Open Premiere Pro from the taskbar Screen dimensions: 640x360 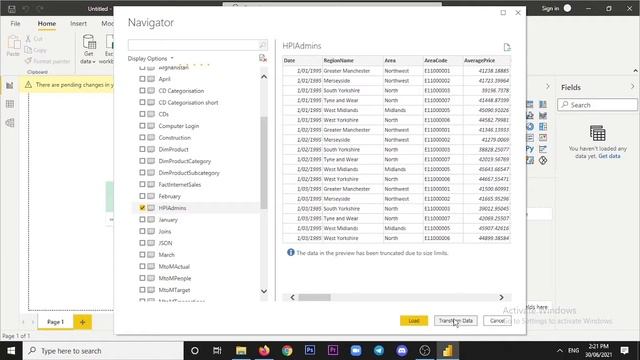[x=333, y=351]
